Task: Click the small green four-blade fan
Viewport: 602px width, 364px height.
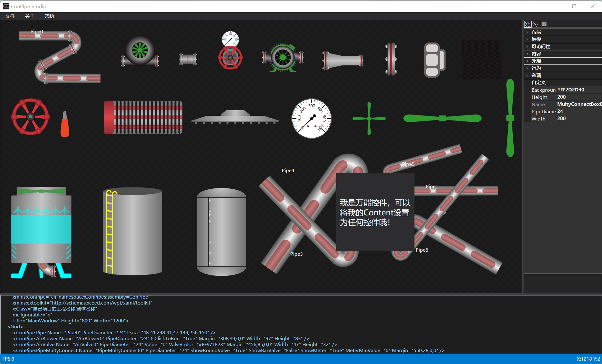Action: (x=369, y=119)
